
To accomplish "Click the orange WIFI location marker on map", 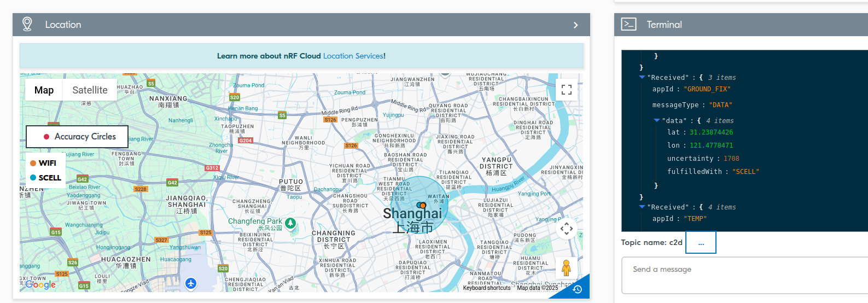I will pos(423,206).
